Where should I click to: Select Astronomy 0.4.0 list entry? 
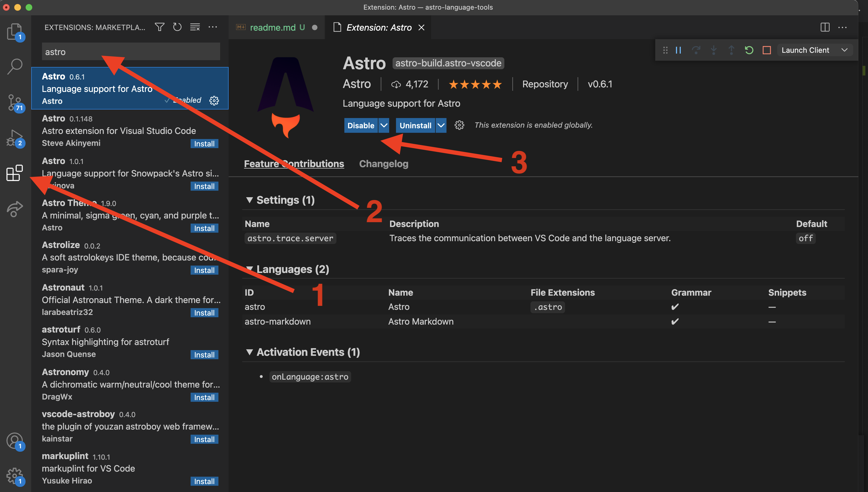(x=130, y=384)
